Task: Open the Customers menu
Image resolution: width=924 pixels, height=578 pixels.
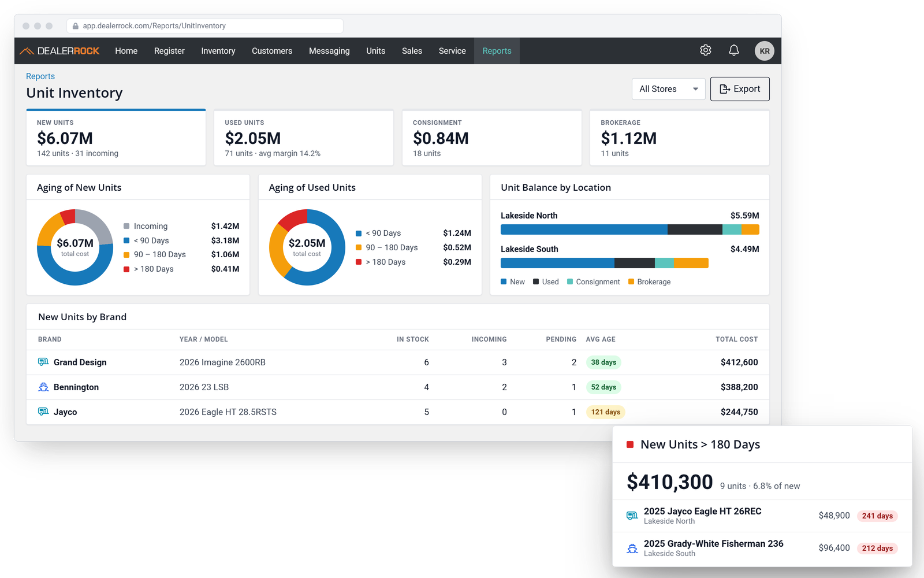Action: coord(272,51)
